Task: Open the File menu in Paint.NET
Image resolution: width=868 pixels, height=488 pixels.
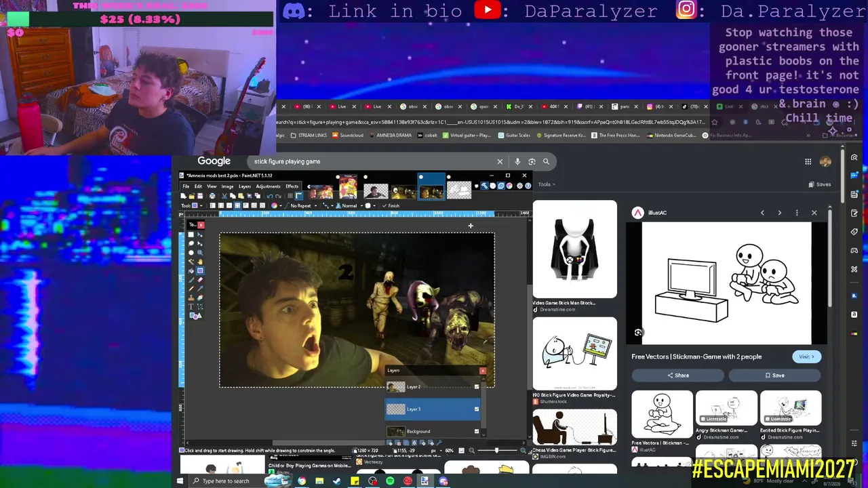Action: pos(186,186)
